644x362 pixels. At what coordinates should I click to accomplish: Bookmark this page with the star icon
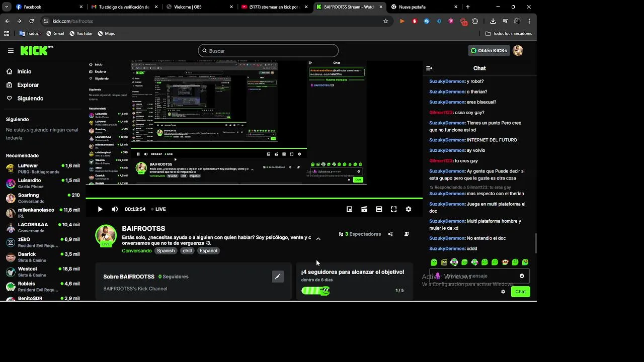pos(386,21)
